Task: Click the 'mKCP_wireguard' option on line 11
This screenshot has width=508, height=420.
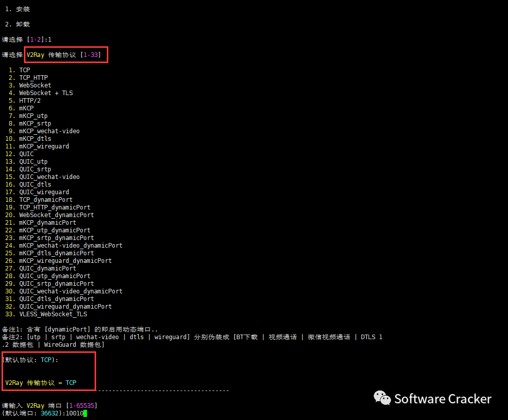Action: (44, 146)
